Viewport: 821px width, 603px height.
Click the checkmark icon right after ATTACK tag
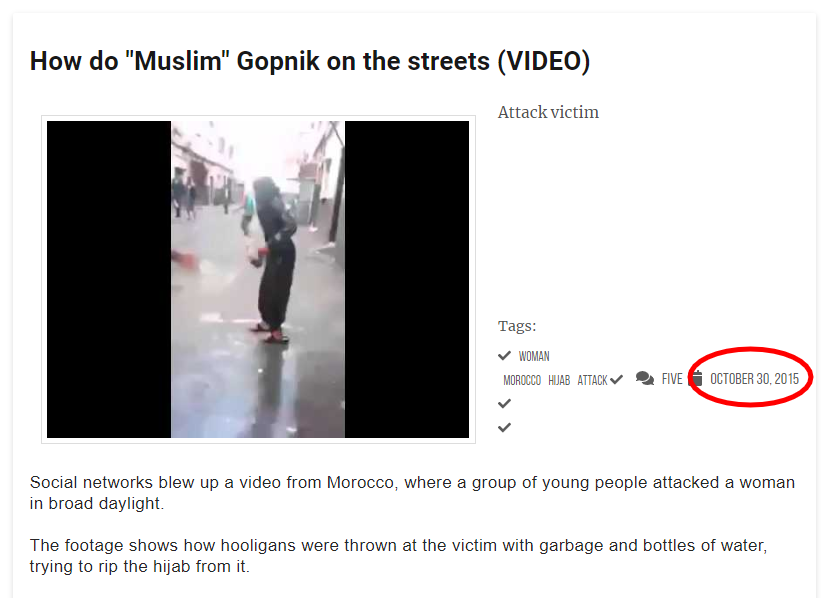617,379
